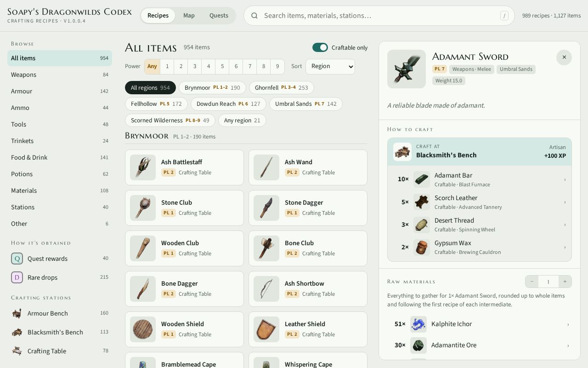The image size is (588, 368).
Task: Click the search magnifier icon
Action: (254, 16)
